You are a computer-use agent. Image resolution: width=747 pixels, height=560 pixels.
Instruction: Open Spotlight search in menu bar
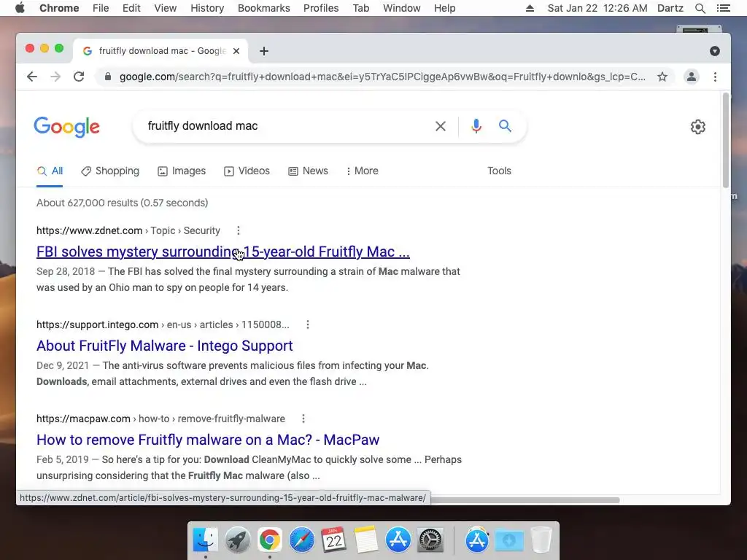click(x=700, y=8)
